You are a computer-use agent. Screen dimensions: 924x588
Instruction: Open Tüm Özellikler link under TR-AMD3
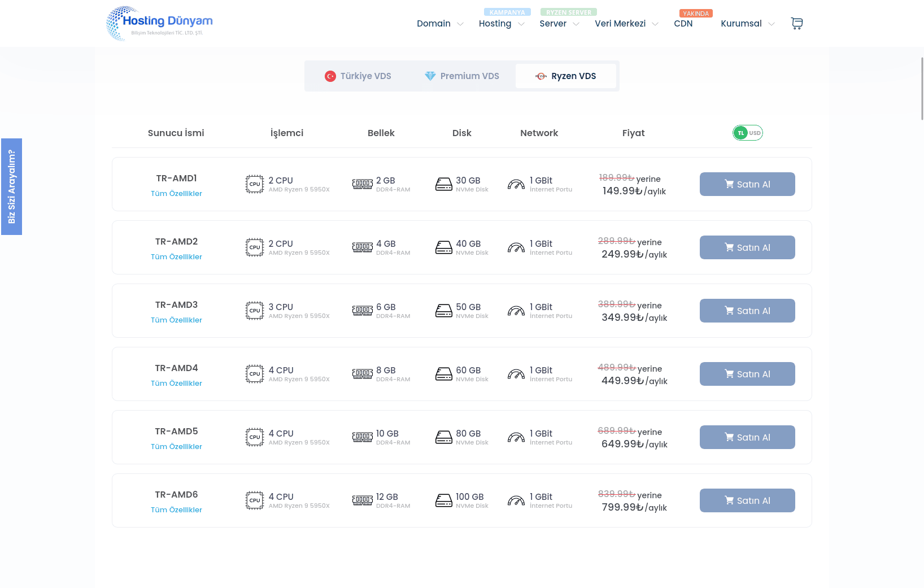(x=176, y=320)
